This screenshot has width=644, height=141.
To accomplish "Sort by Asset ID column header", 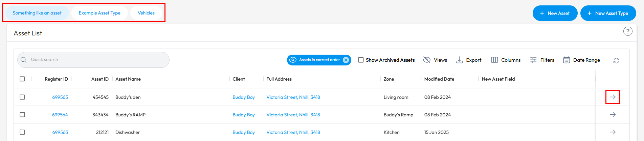I will (100, 79).
